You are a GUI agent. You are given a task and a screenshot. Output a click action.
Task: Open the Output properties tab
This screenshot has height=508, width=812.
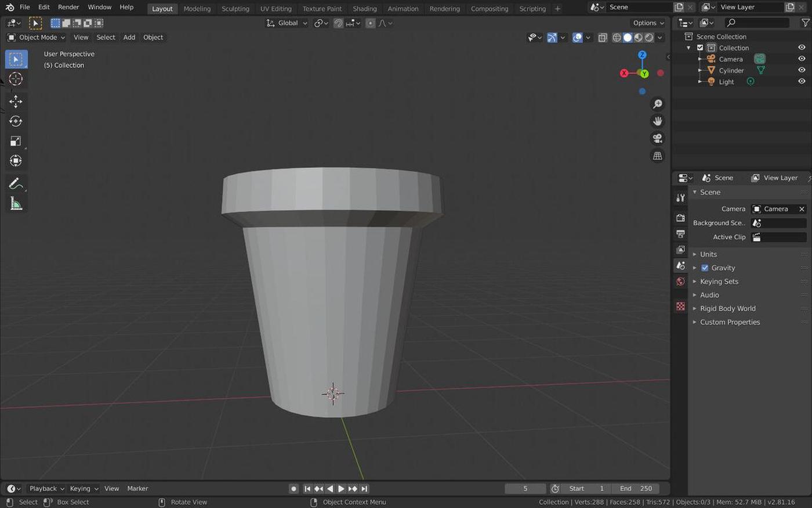pos(680,234)
